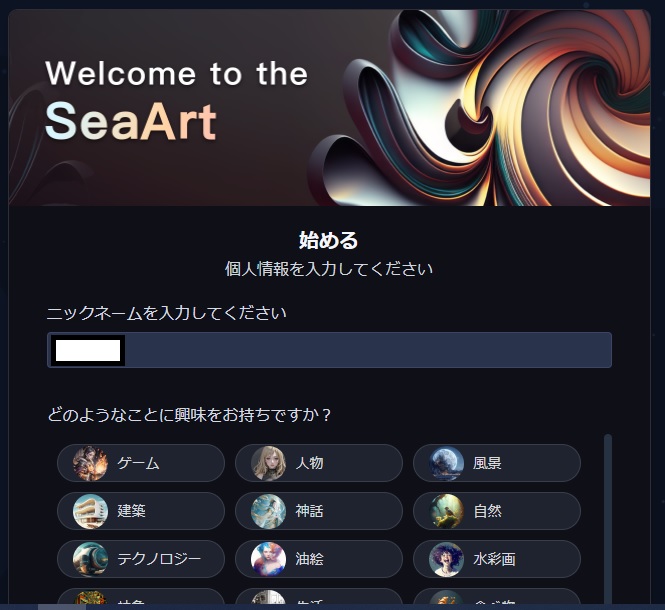Toggle the partially visible 食べ物 interest chip
The width and height of the screenshot is (665, 610).
[x=497, y=596]
